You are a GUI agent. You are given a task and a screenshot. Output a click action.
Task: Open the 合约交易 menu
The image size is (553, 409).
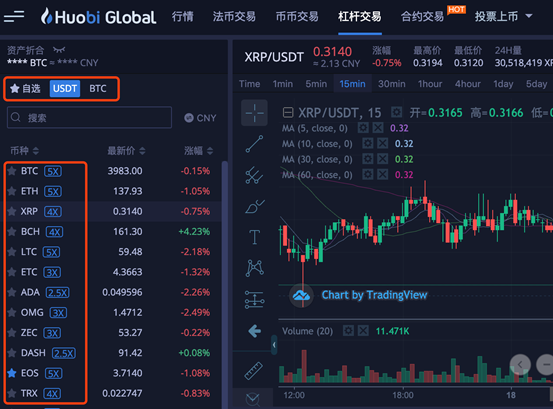click(423, 16)
